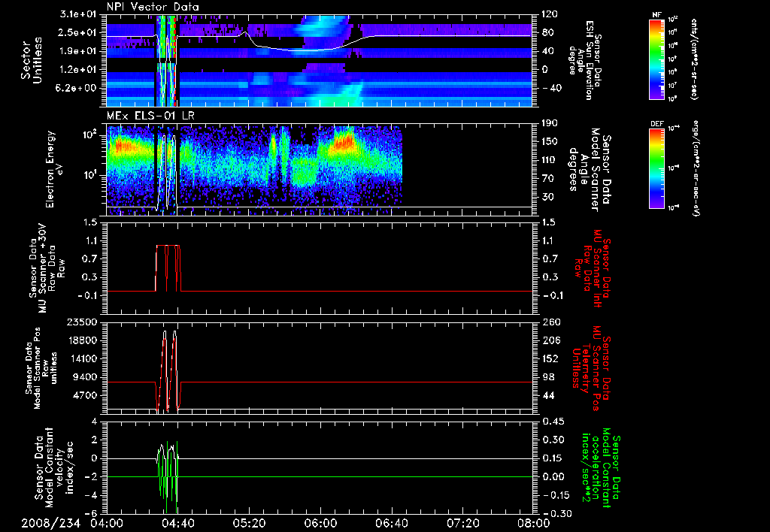Click the "DEF" label above the color bar
770x532 pixels.
(x=657, y=124)
